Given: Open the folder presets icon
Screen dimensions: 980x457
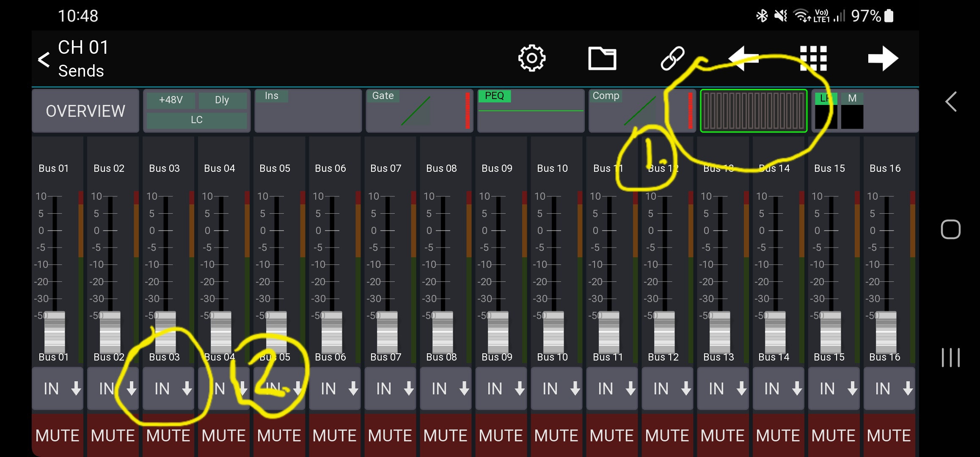Looking at the screenshot, I should coord(602,58).
